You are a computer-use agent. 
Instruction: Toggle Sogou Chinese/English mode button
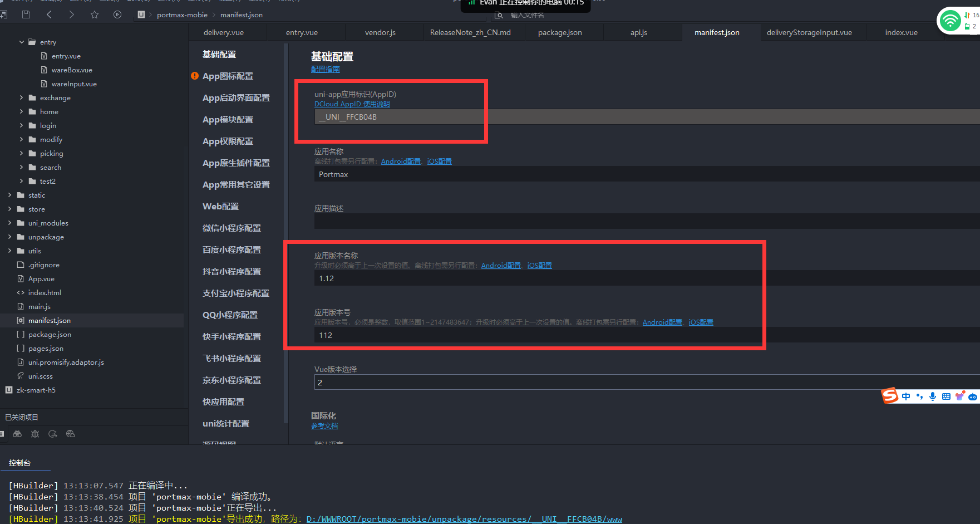(x=907, y=396)
